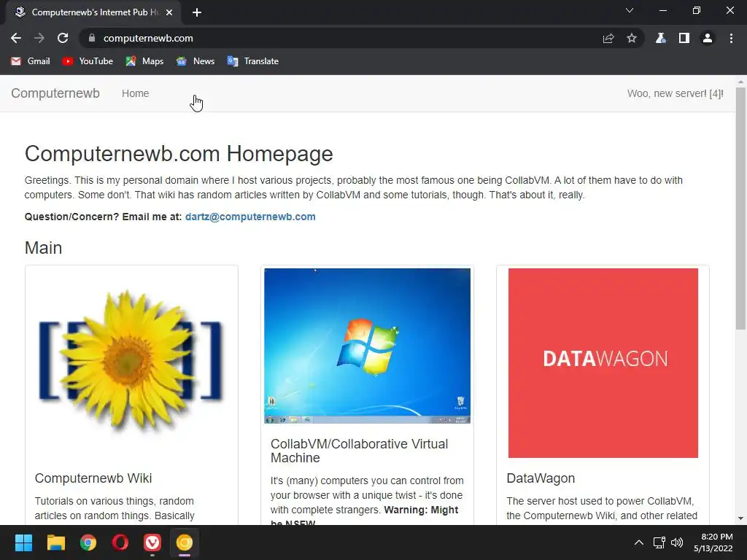Open the Chrome three-dot menu
This screenshot has width=747, height=560.
(731, 38)
